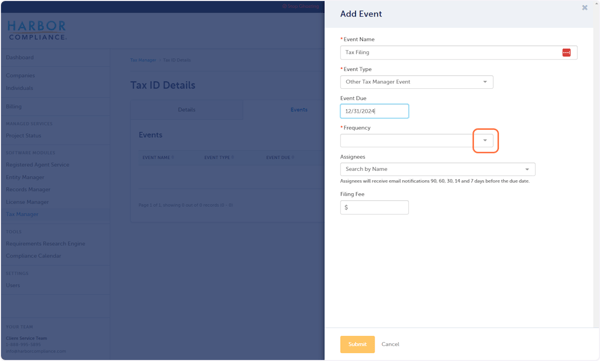Screen dimensions: 600x361
Task: Cancel adding the event
Action: point(390,344)
